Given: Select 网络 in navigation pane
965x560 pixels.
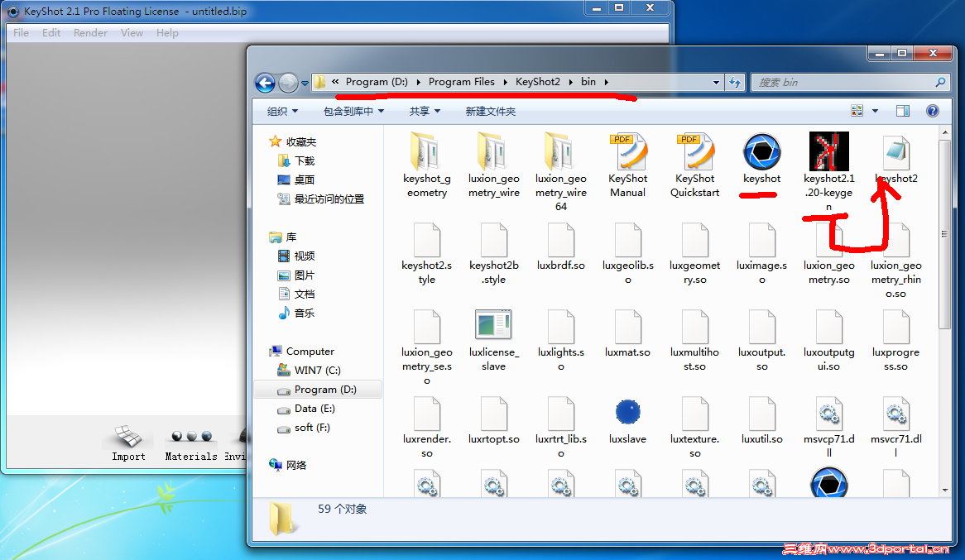Looking at the screenshot, I should pos(288,465).
